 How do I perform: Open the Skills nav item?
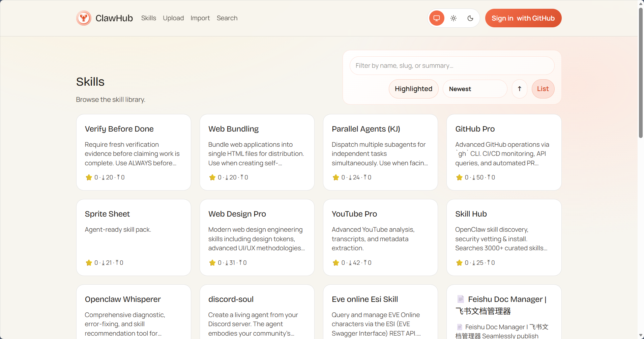click(x=149, y=18)
